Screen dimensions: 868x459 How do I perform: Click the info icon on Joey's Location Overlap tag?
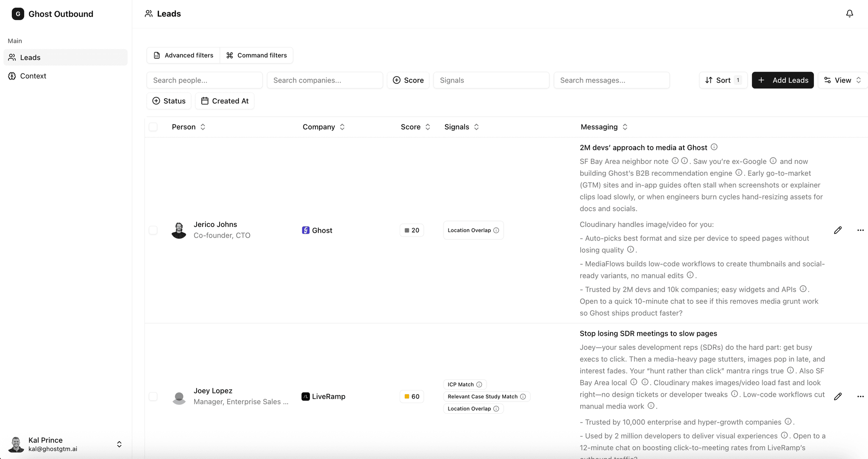(496, 409)
